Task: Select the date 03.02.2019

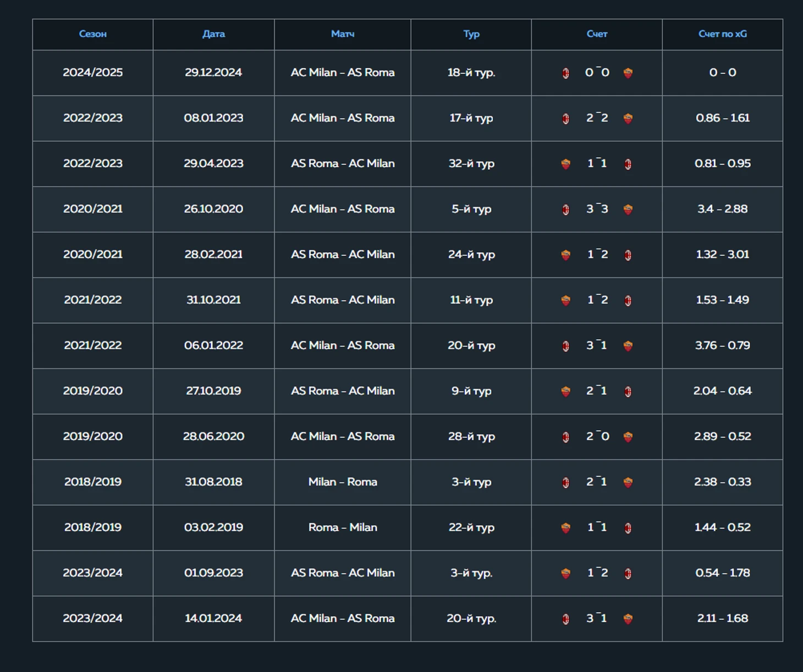Action: click(213, 527)
